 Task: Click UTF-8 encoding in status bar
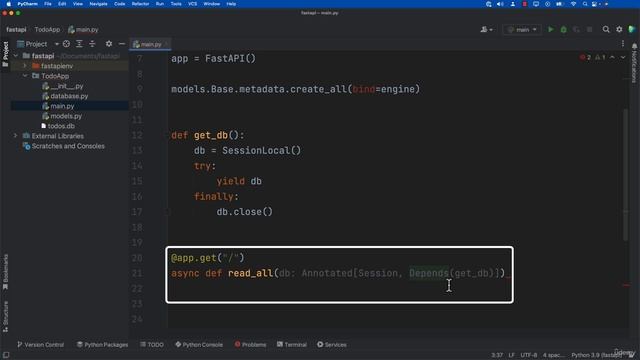point(529,355)
